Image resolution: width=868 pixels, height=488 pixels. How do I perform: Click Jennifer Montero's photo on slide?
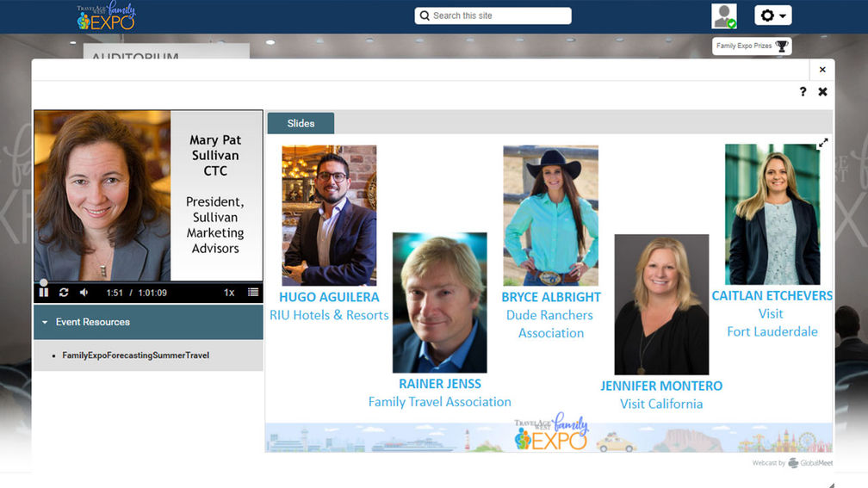[x=661, y=305]
